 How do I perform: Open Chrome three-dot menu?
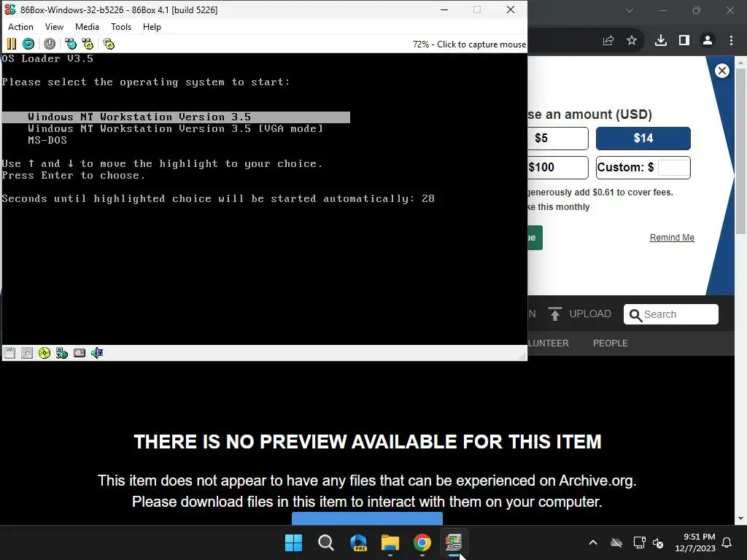coord(731,41)
